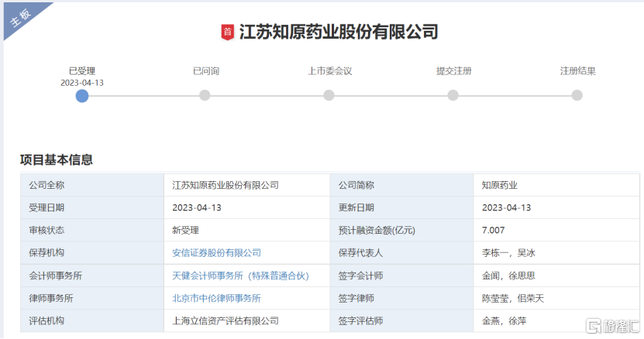Click the 律师事务所 table label
This screenshot has width=644, height=339.
click(x=51, y=299)
